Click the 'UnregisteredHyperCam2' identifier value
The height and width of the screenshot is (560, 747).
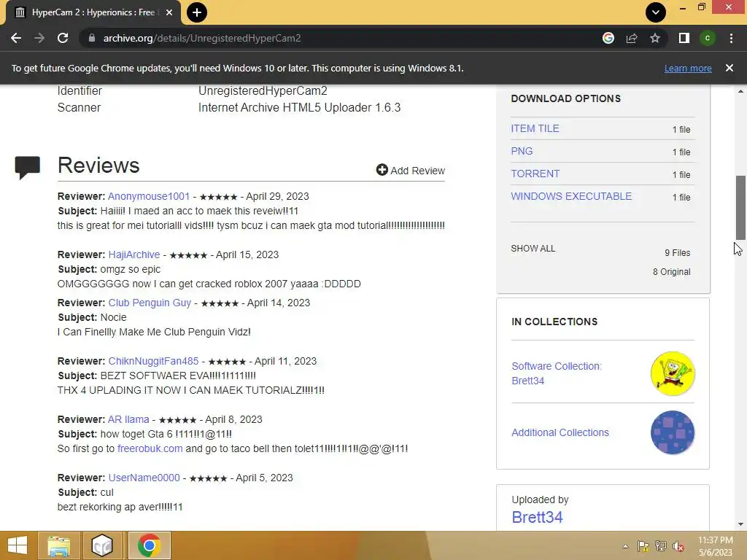click(263, 90)
